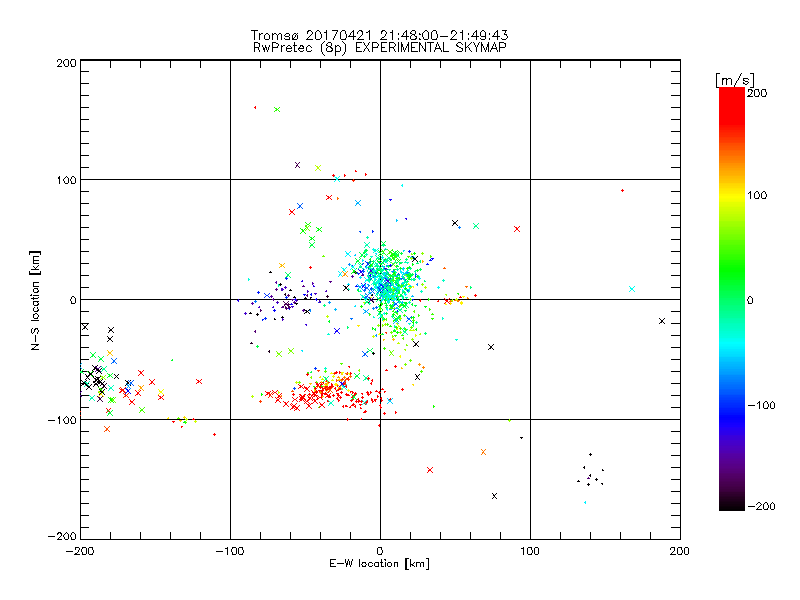This screenshot has width=800, height=600.
Task: Click the rainbow velocity colorbar
Action: [x=732, y=298]
